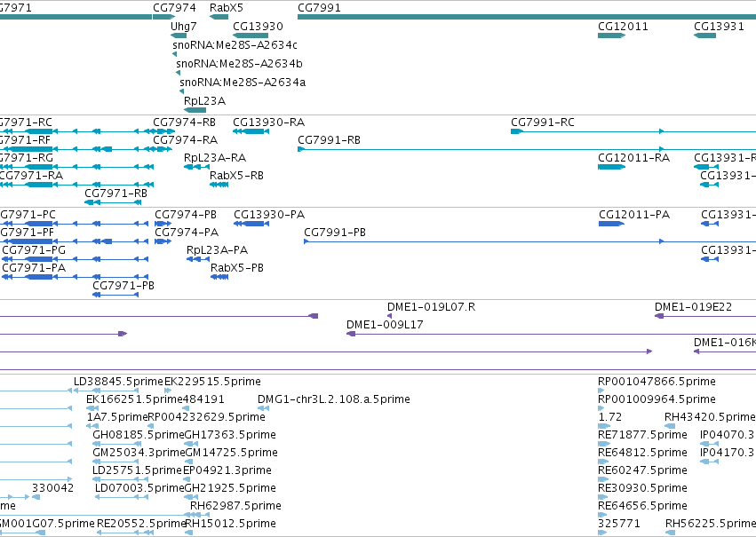This screenshot has height=537, width=756.
Task: Select the 330042 EST label
Action: pyautogui.click(x=53, y=489)
